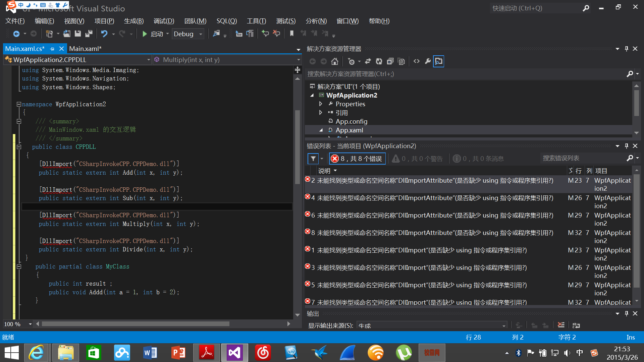This screenshot has height=362, width=644.
Task: Switch to the Main.xaml* tab
Action: pos(85,49)
